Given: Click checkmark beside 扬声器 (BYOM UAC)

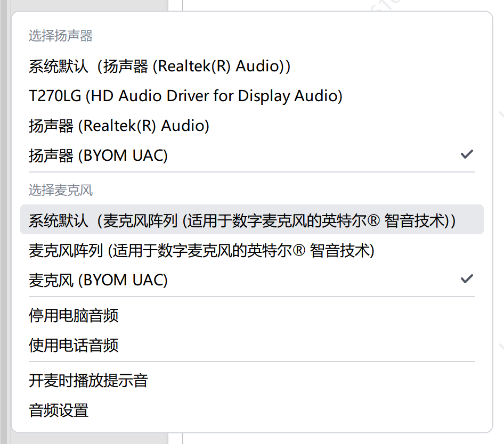Looking at the screenshot, I should [x=467, y=155].
